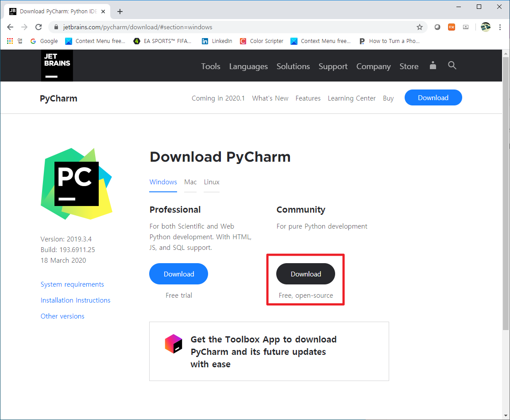The width and height of the screenshot is (510, 420).
Task: Open the second Context Menu free bookmark
Action: 321,41
